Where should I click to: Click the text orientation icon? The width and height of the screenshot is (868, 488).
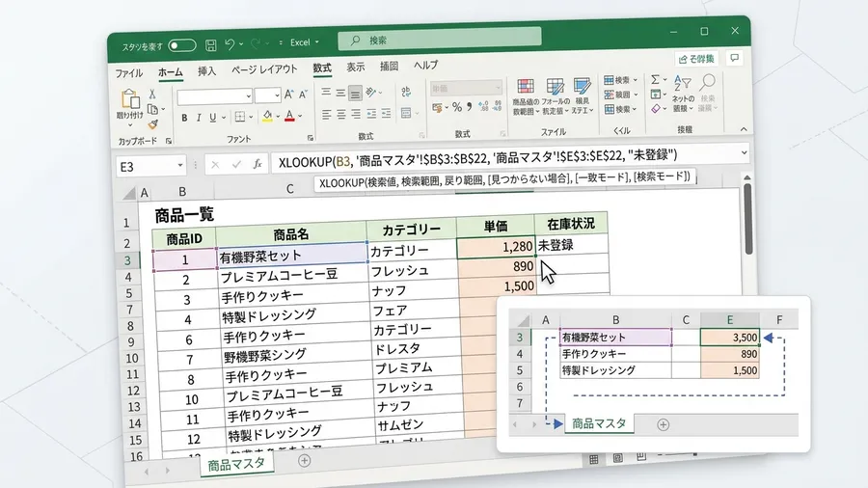[x=371, y=92]
